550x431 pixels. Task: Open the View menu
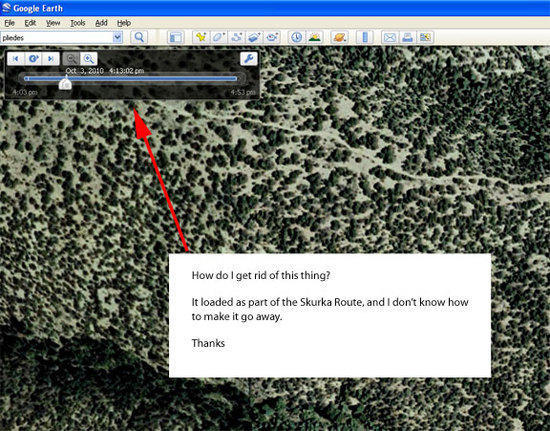(x=53, y=23)
